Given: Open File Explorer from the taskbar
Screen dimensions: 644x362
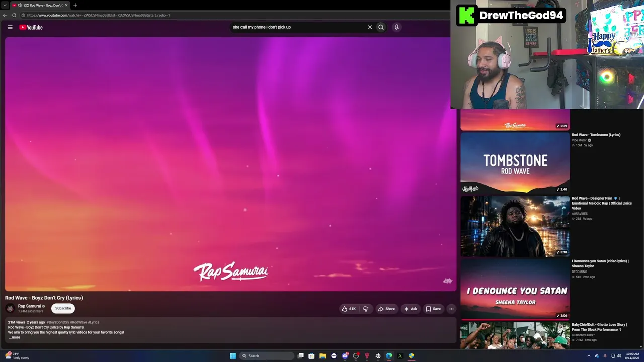Looking at the screenshot, I should click(x=323, y=356).
